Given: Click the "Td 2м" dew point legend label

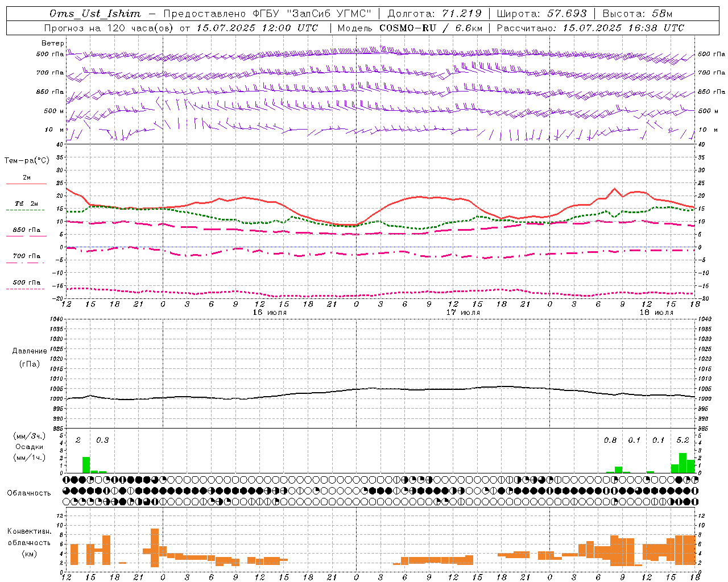Looking at the screenshot, I should (26, 203).
